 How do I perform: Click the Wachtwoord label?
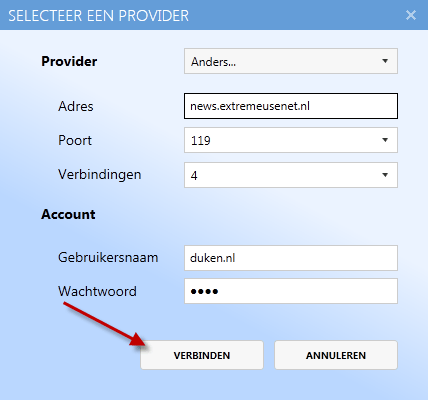(x=97, y=291)
